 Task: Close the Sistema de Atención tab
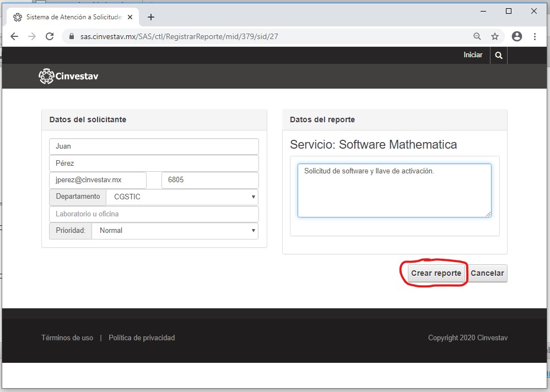130,17
